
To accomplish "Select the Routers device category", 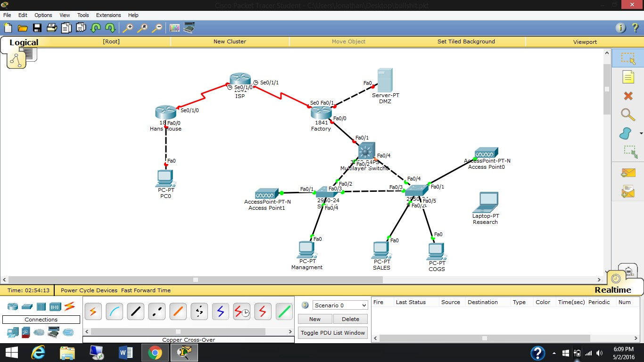I will click(x=12, y=306).
